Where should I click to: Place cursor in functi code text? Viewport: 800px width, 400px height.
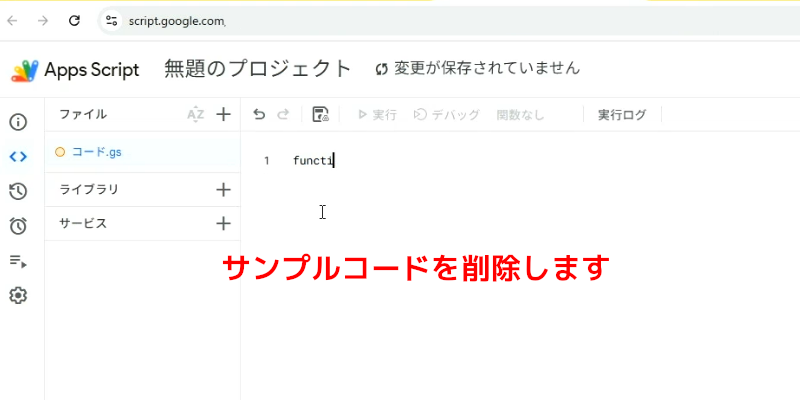click(313, 161)
